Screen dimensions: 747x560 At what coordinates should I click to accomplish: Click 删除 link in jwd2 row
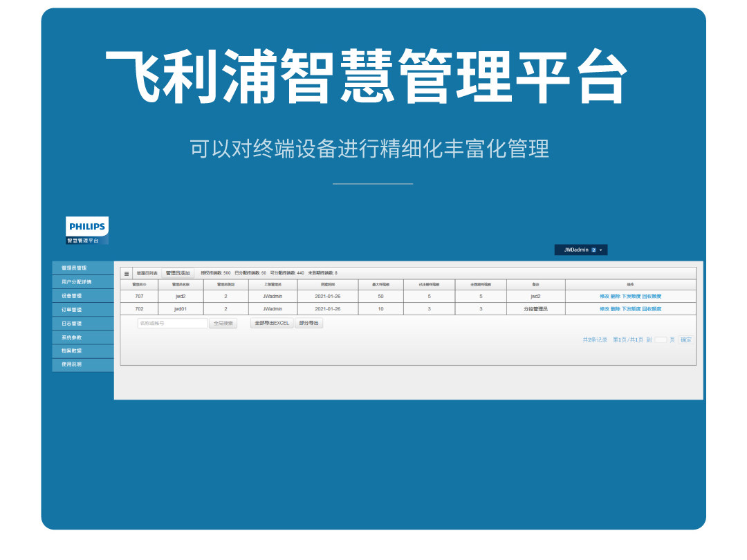click(615, 296)
